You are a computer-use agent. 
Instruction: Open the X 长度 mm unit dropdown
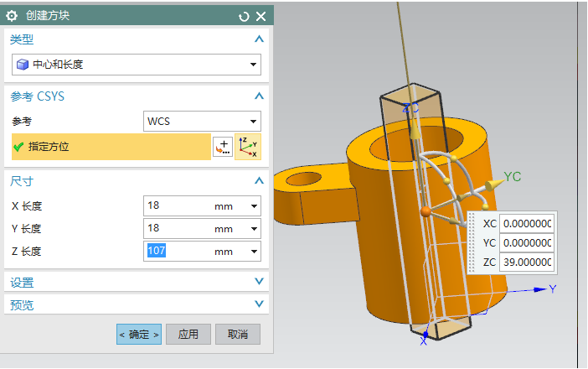pos(253,206)
